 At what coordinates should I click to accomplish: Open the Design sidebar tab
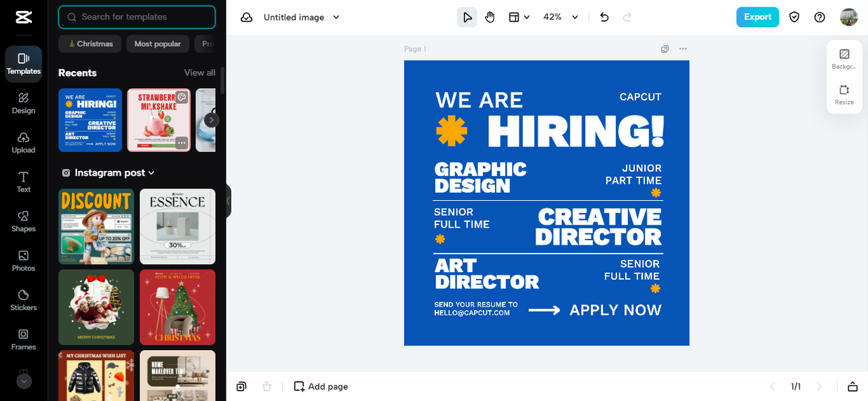[x=24, y=103]
